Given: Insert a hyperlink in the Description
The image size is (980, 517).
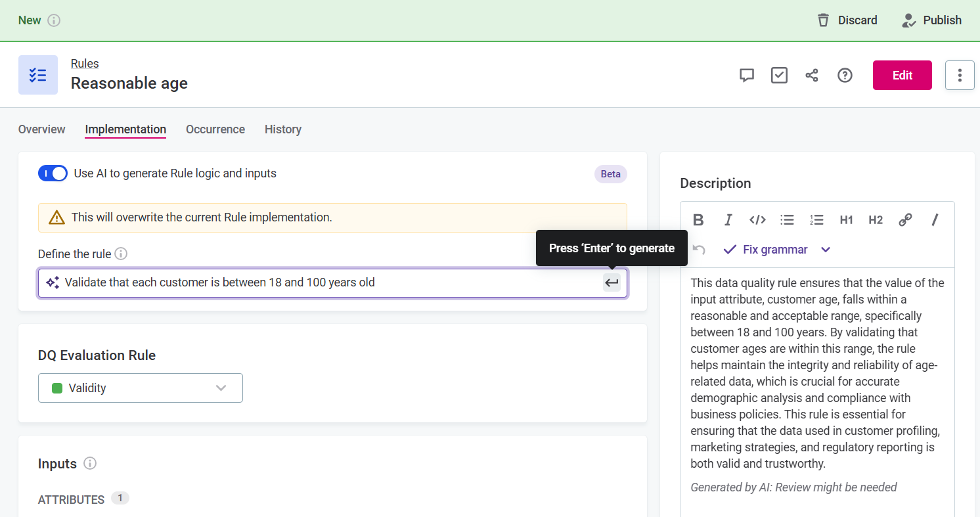Looking at the screenshot, I should coord(905,219).
